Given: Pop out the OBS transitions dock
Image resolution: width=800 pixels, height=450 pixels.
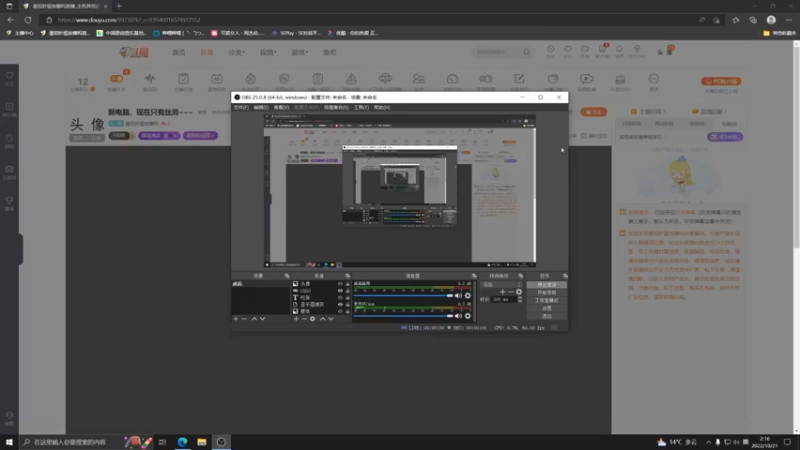Looking at the screenshot, I should 520,276.
